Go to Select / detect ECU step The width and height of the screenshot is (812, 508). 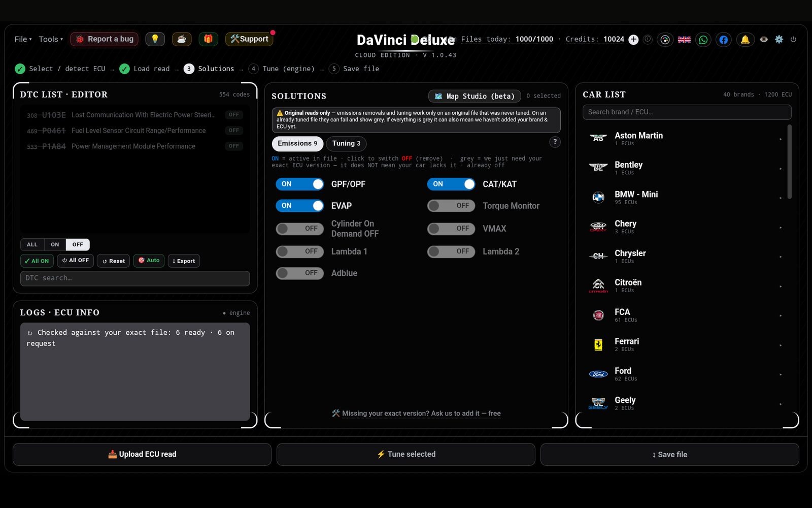pos(60,69)
